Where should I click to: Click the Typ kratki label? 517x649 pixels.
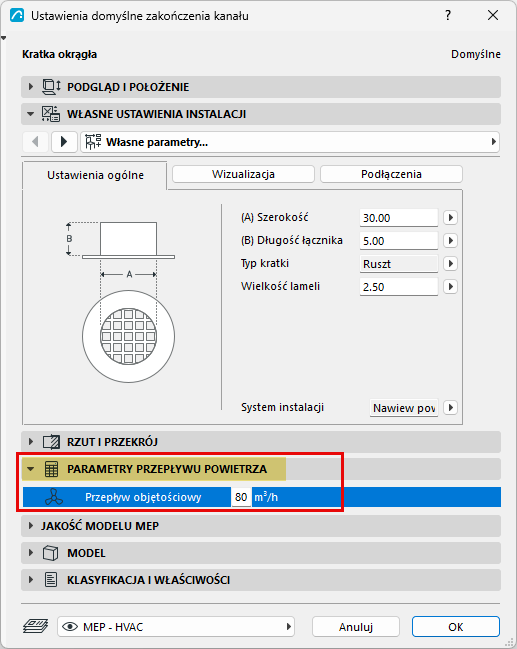coord(265,264)
